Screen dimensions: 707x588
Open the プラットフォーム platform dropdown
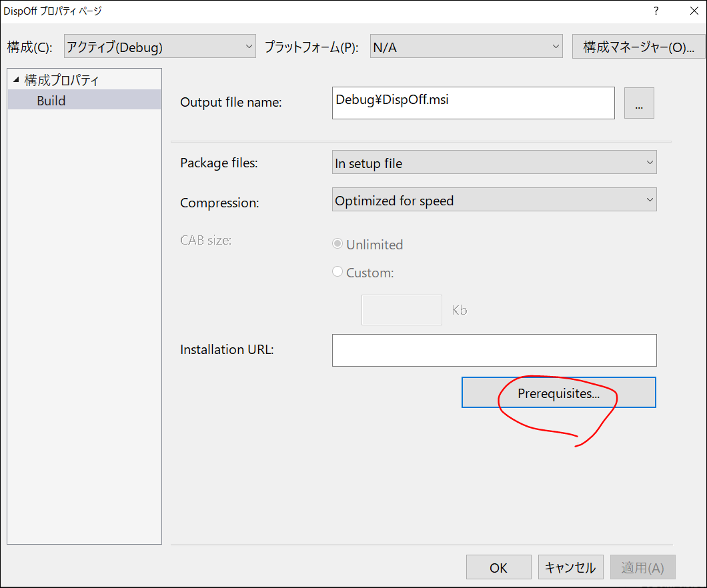coord(466,47)
